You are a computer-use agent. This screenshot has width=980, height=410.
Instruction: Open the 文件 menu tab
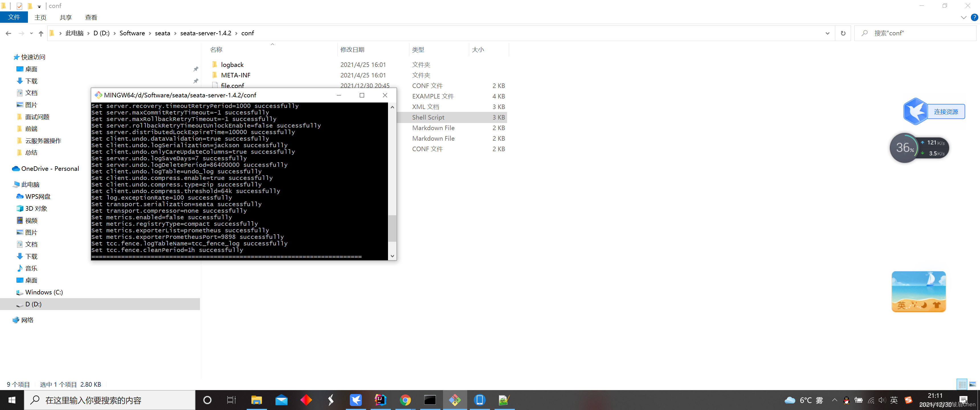tap(14, 17)
